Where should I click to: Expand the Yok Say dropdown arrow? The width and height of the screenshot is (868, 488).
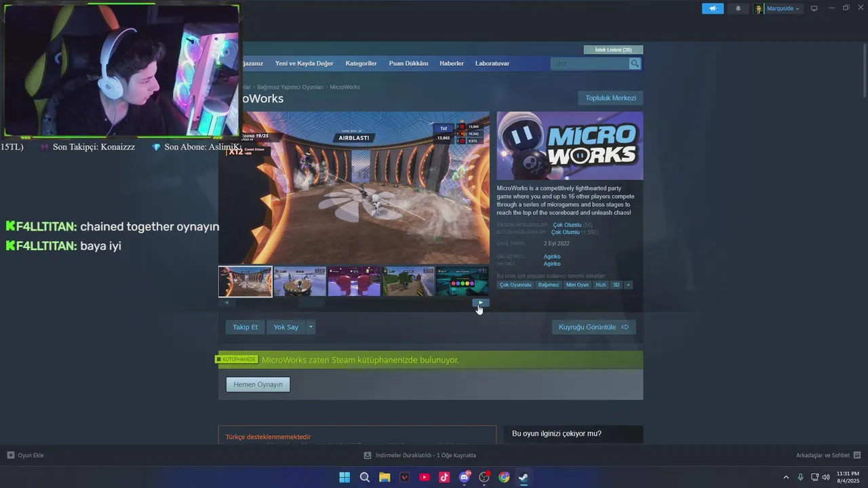point(311,327)
